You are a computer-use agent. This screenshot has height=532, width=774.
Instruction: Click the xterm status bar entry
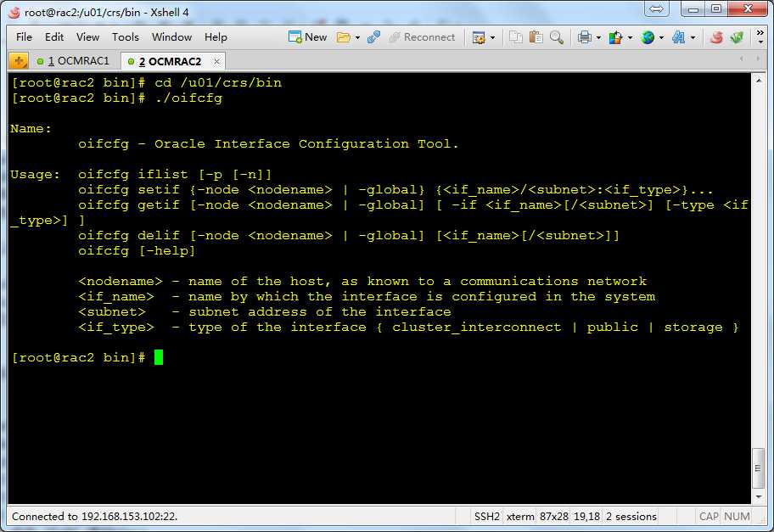pos(520,517)
